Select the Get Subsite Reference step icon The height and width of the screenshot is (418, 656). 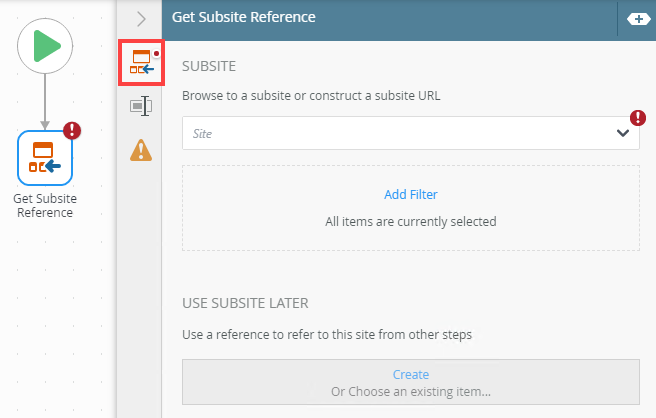point(45,157)
